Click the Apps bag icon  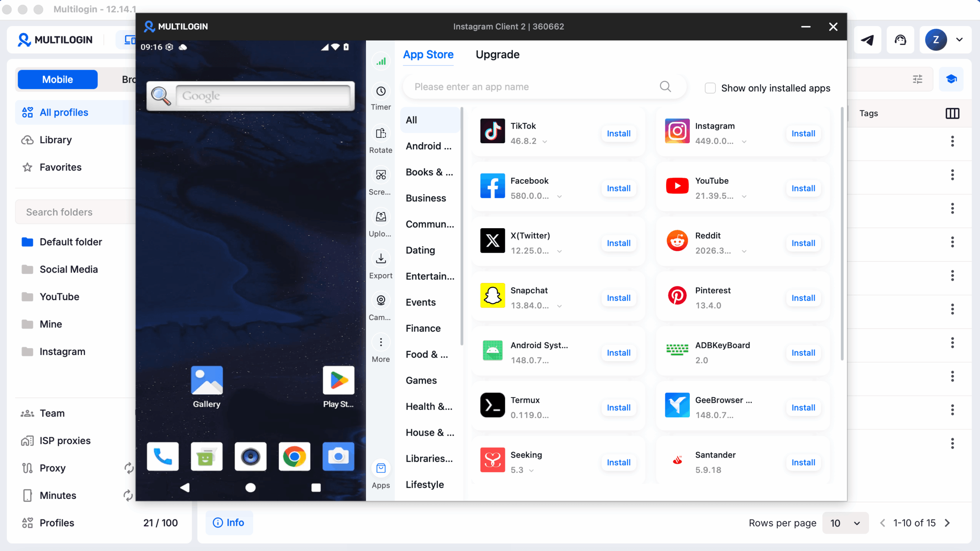[381, 468]
